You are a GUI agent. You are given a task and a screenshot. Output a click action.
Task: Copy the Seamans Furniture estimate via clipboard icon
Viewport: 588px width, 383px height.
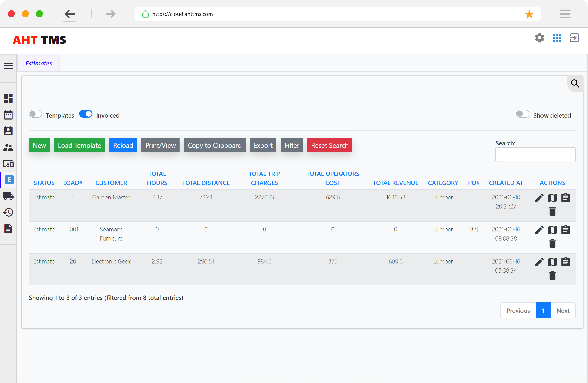(566, 229)
